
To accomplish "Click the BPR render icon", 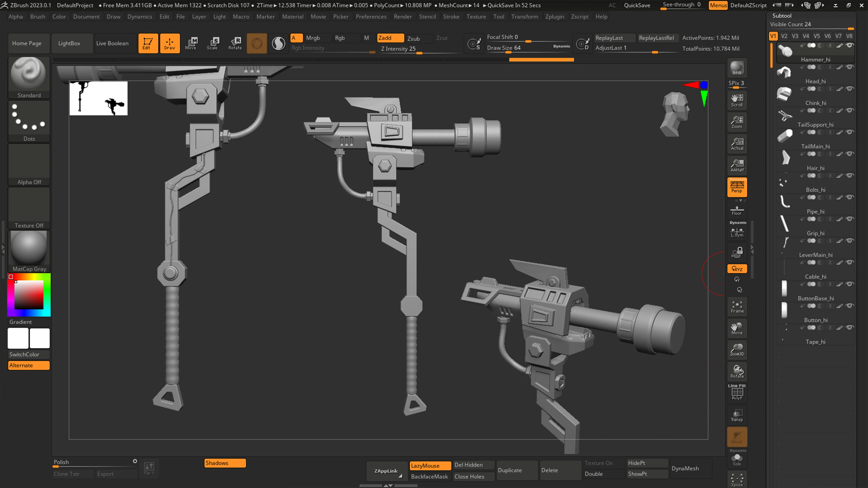I will click(737, 68).
